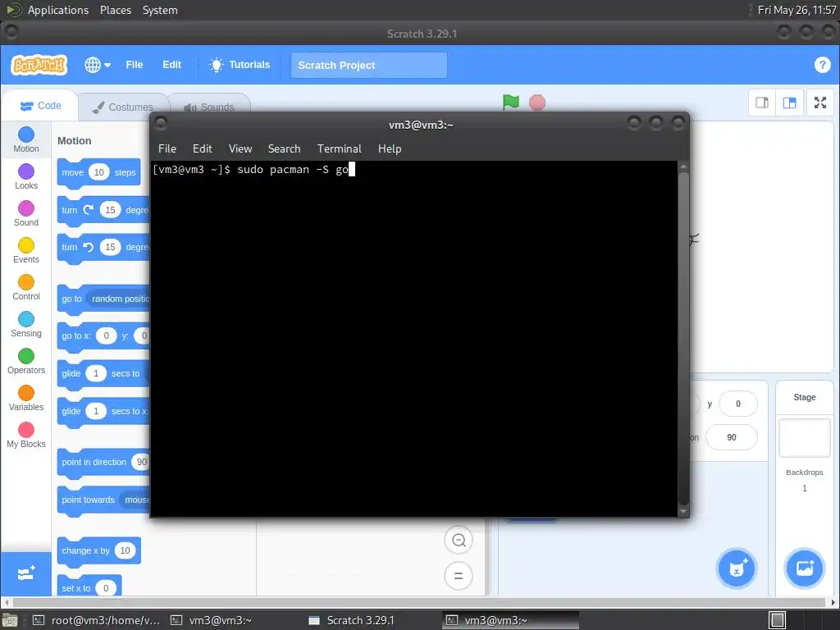Select the Sound block category
840x630 pixels.
point(25,214)
